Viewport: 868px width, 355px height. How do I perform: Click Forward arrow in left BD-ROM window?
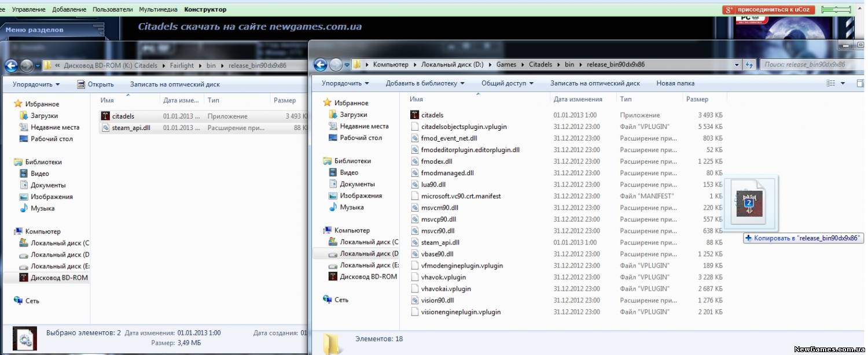tap(27, 66)
